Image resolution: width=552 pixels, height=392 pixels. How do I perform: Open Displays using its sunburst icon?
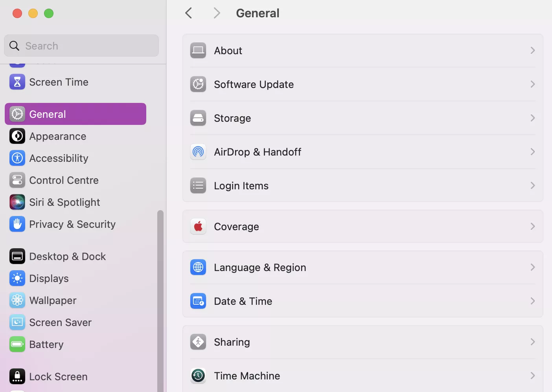click(17, 278)
